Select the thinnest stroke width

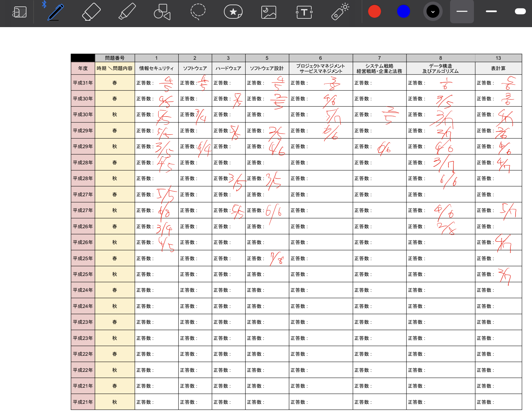[x=462, y=12]
